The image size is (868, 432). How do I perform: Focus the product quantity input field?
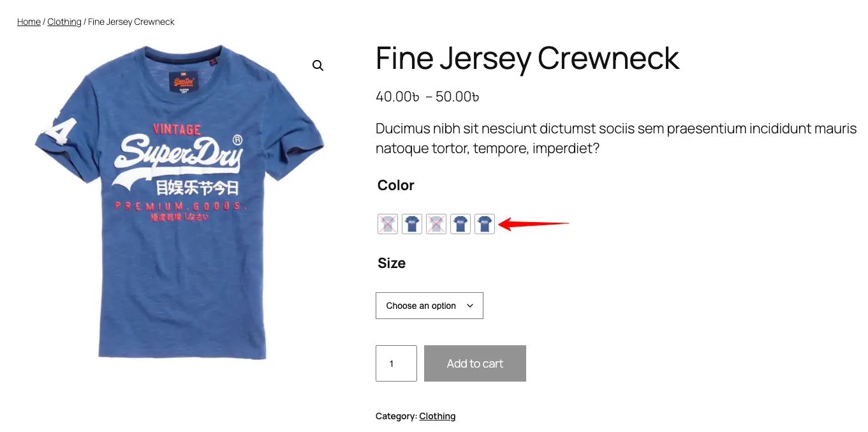(396, 364)
